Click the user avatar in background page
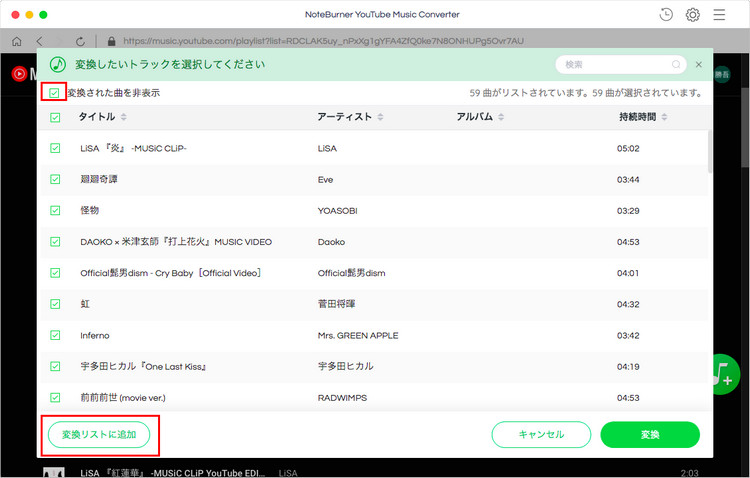Image resolution: width=750 pixels, height=478 pixels. (x=722, y=74)
